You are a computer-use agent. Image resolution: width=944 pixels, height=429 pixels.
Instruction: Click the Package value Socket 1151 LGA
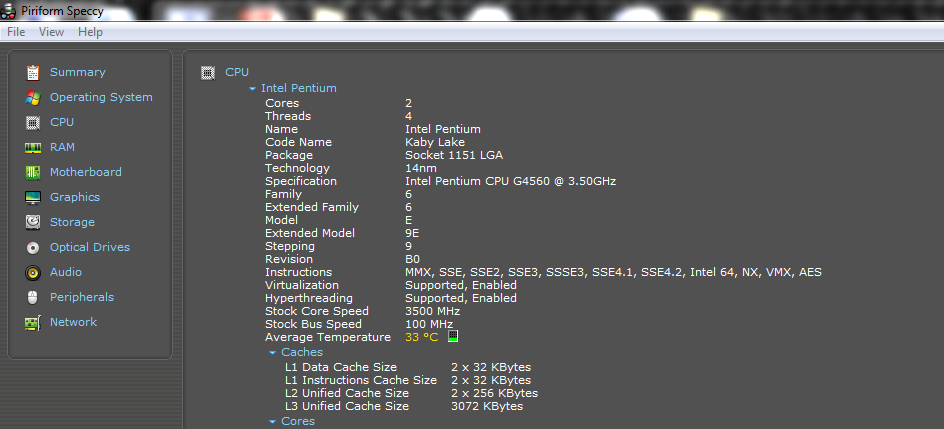[454, 155]
